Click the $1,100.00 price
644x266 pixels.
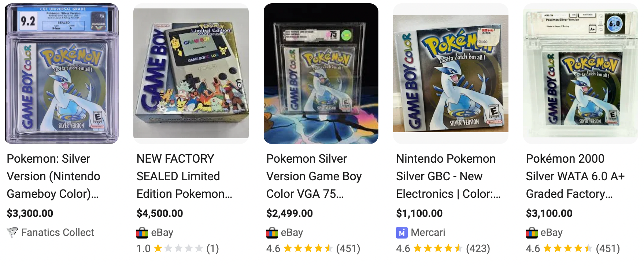(419, 213)
